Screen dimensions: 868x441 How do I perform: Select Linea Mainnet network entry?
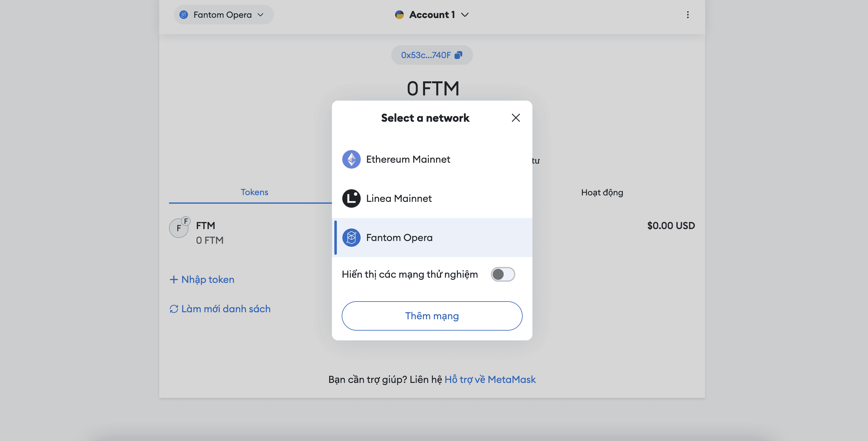399,198
